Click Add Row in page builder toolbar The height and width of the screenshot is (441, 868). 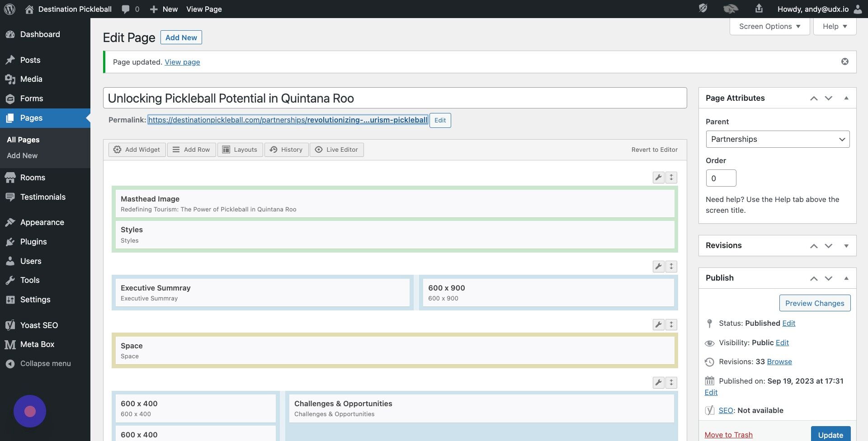192,150
